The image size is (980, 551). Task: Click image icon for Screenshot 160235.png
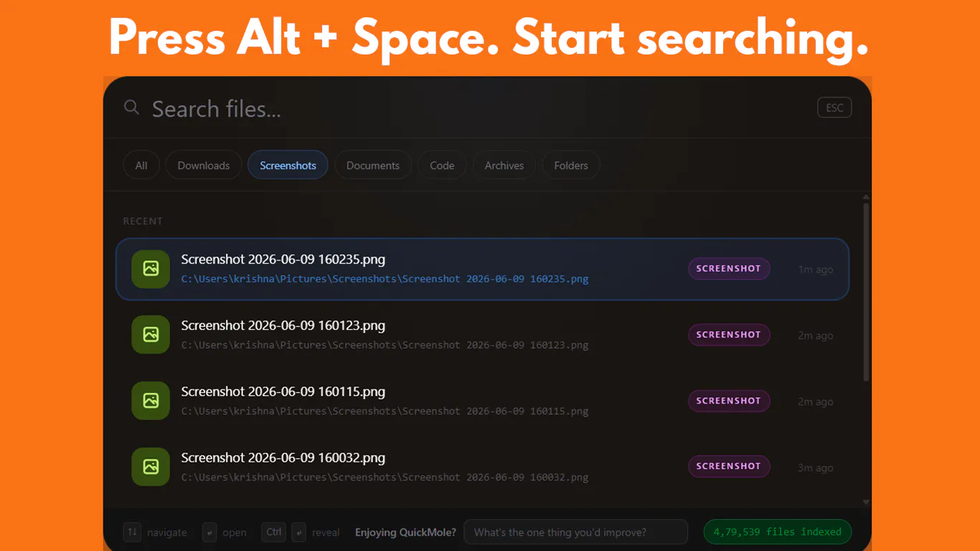(x=151, y=269)
